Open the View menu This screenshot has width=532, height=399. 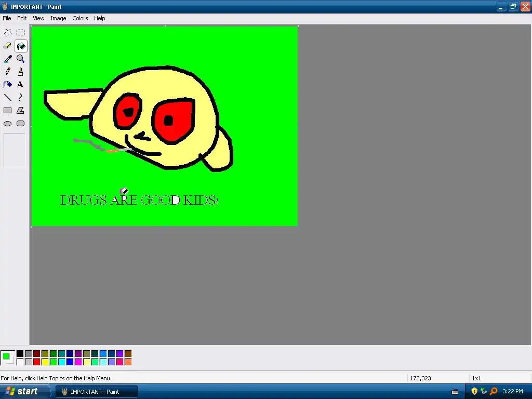pos(38,18)
